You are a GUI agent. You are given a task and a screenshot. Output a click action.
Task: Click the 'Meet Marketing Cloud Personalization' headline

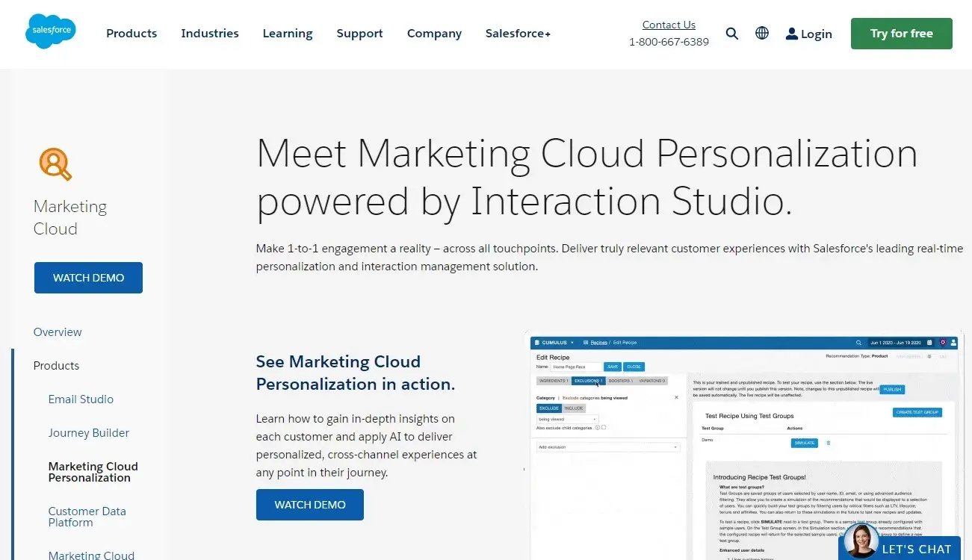586,178
